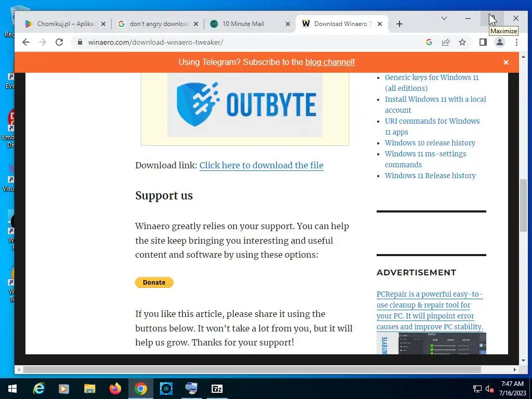
Task: Click the forward navigation arrow
Action: [43, 42]
